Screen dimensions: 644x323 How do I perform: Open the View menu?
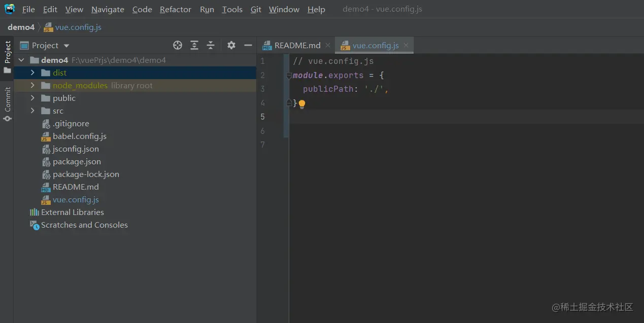74,9
